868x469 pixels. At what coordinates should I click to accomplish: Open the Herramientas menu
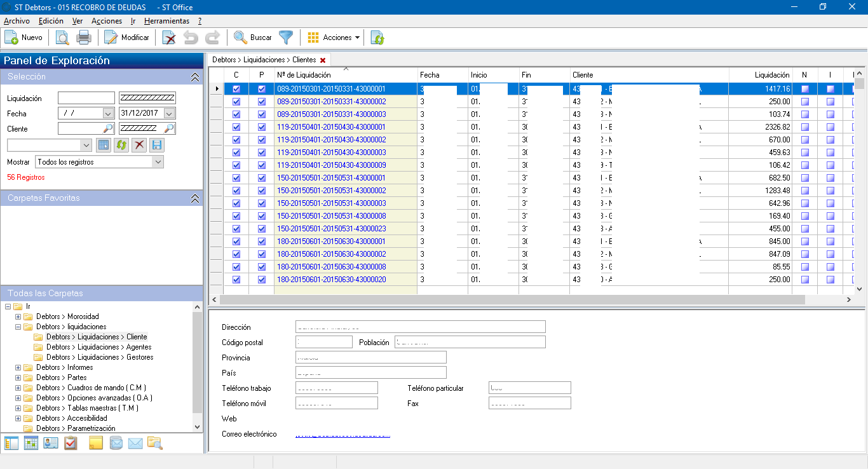coord(166,21)
